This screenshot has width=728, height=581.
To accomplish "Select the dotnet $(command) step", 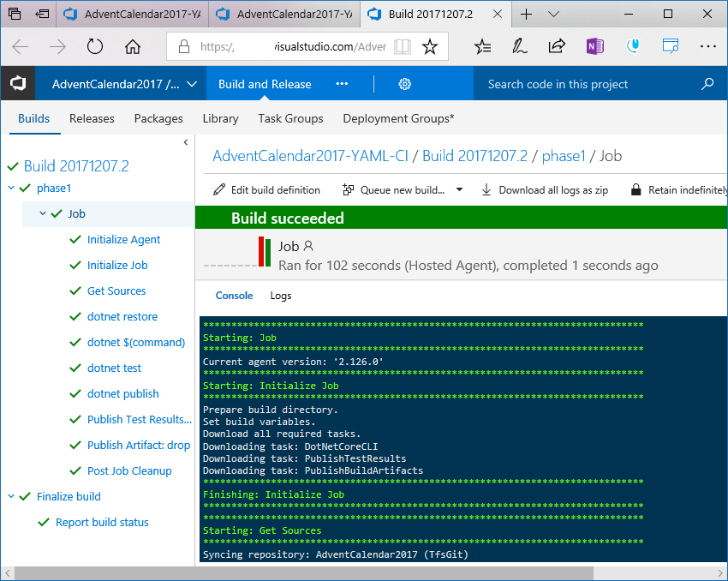I will point(136,342).
